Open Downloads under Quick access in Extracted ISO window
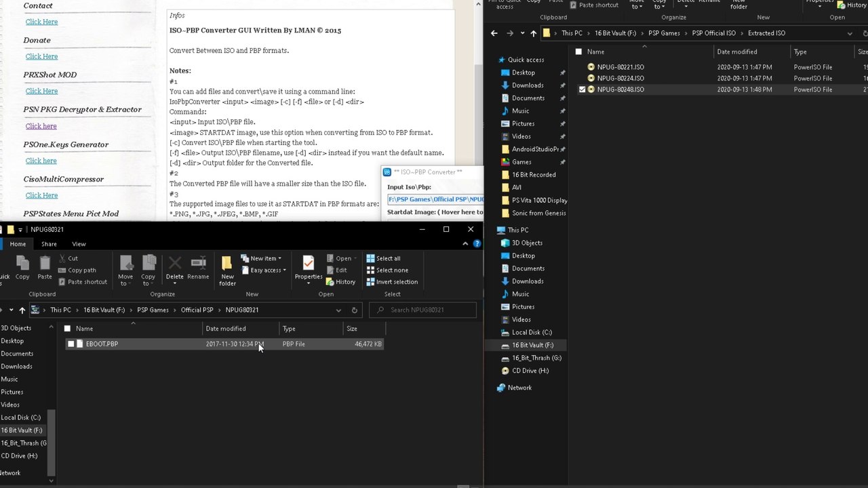868x488 pixels. pyautogui.click(x=527, y=85)
